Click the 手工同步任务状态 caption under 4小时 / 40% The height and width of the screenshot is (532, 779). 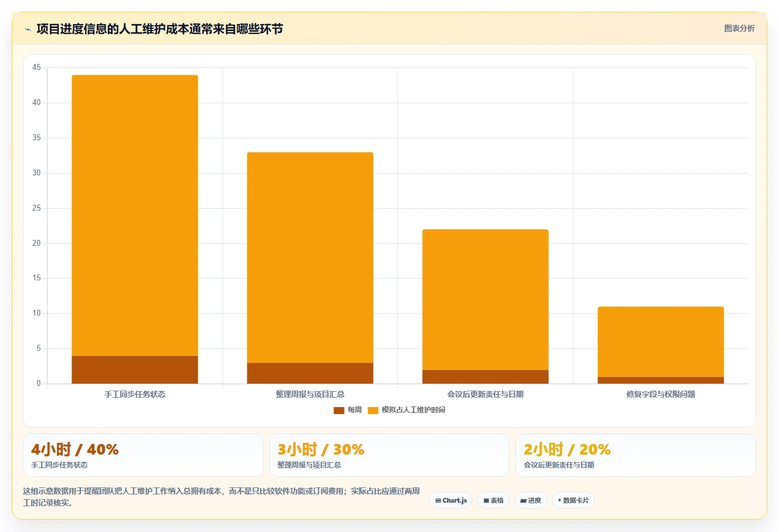point(59,465)
